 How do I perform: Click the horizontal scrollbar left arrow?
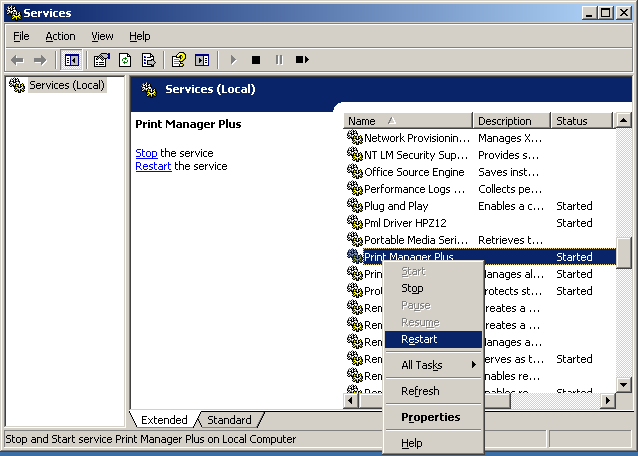pyautogui.click(x=351, y=401)
